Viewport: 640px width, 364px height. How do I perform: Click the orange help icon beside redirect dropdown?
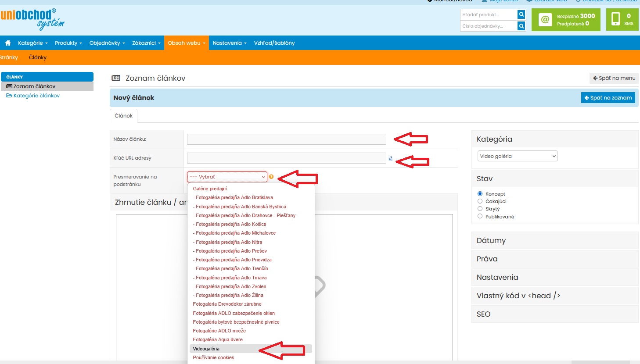(271, 177)
